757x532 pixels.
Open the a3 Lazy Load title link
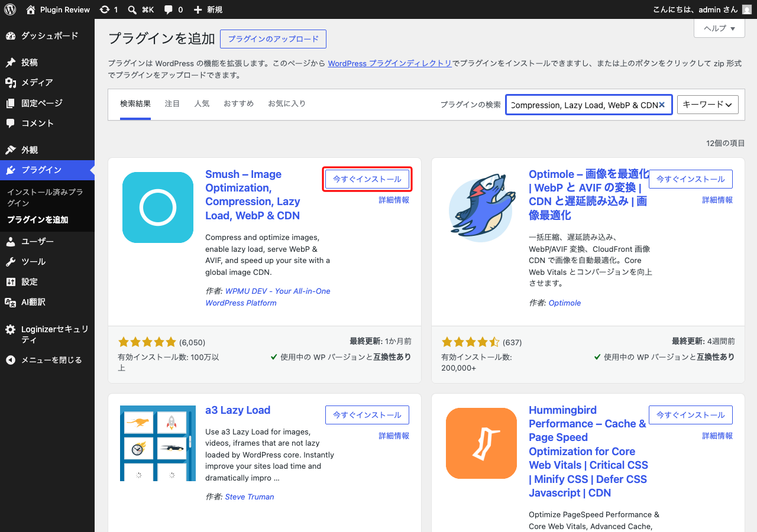tap(238, 410)
